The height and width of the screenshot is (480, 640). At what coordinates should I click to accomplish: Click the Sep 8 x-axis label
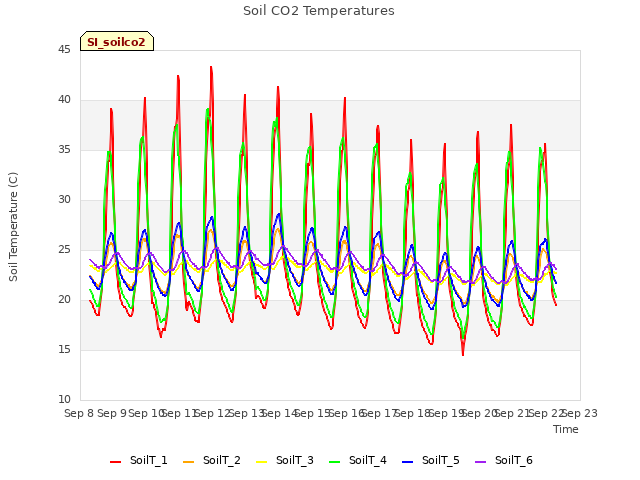[x=79, y=413]
